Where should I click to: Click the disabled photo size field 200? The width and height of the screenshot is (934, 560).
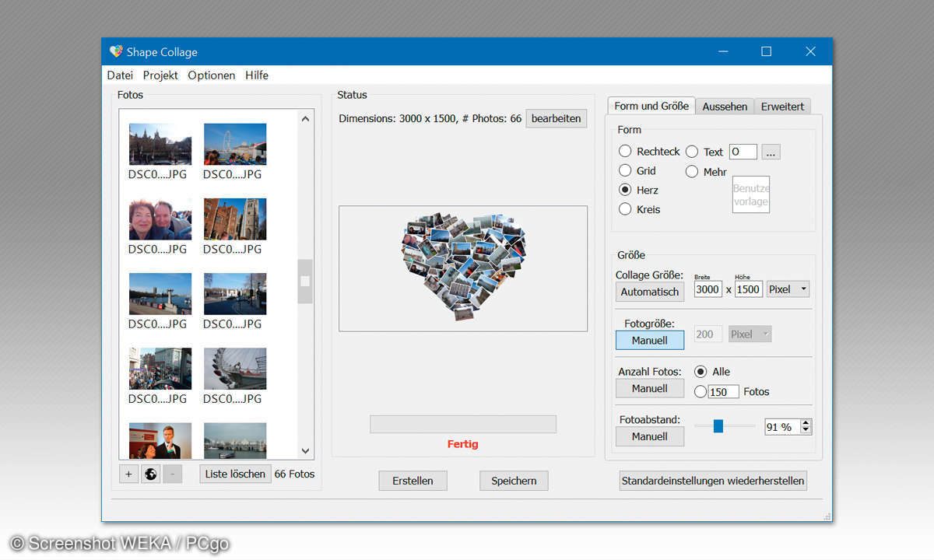tap(708, 334)
